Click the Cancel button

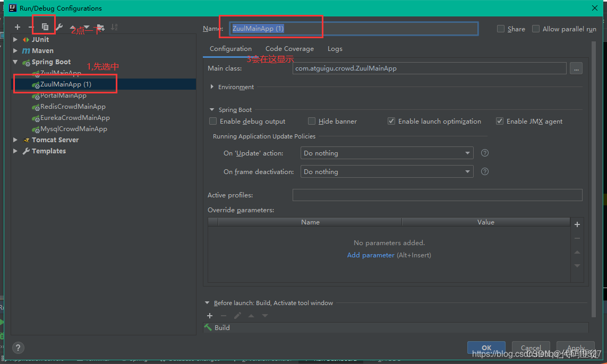tap(531, 348)
